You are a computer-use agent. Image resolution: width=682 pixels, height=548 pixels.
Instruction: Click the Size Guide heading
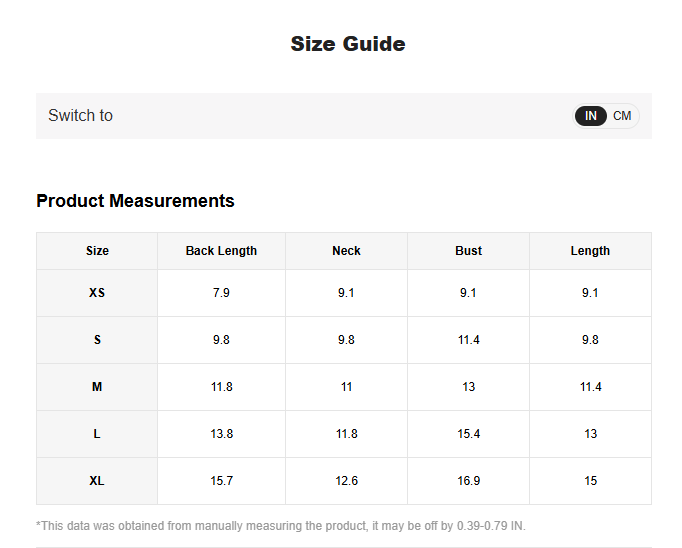(x=347, y=44)
